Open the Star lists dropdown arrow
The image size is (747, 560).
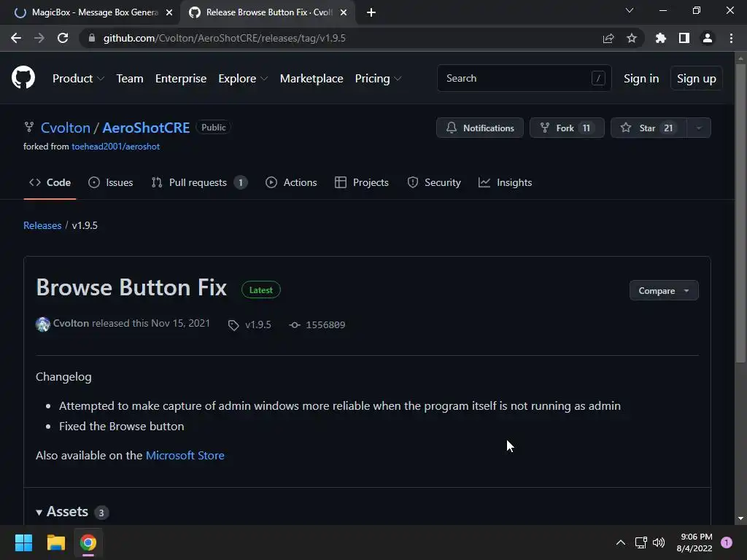point(699,128)
